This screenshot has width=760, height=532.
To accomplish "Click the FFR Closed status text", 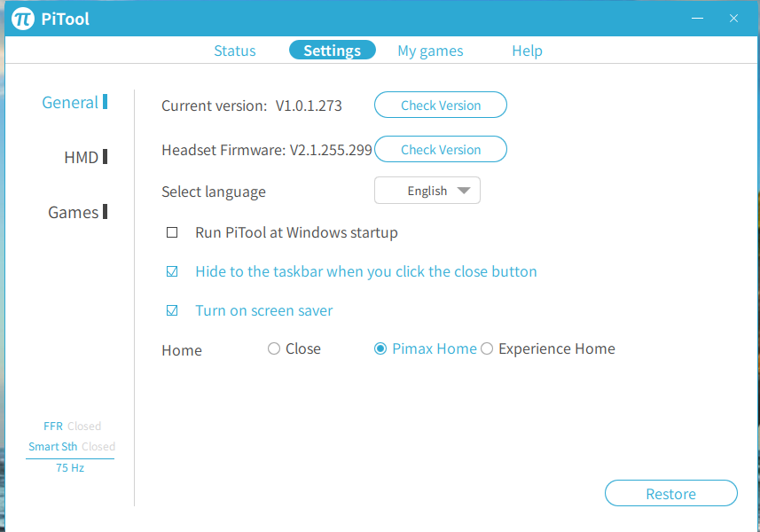I will pos(72,426).
